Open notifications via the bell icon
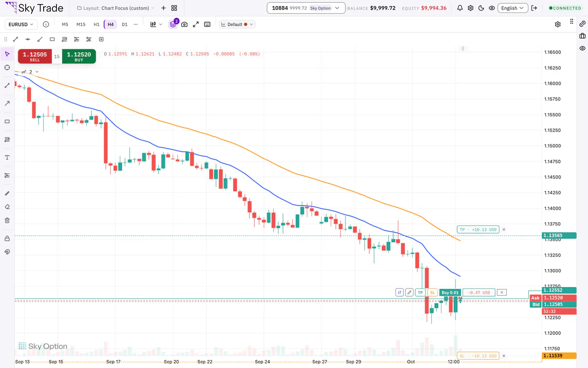 [x=460, y=8]
